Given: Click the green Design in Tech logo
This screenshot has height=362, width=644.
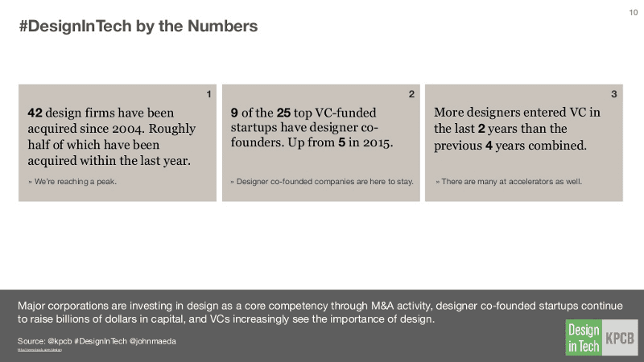Looking at the screenshot, I should [x=584, y=337].
